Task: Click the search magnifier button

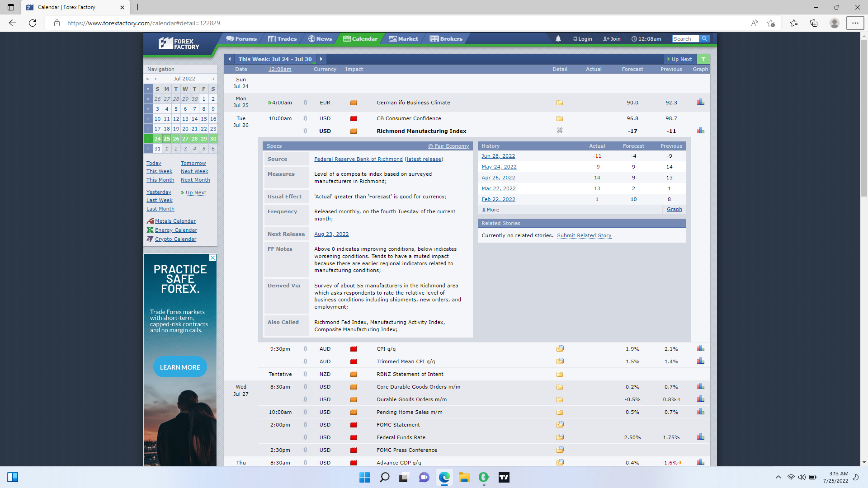Action: tap(704, 39)
